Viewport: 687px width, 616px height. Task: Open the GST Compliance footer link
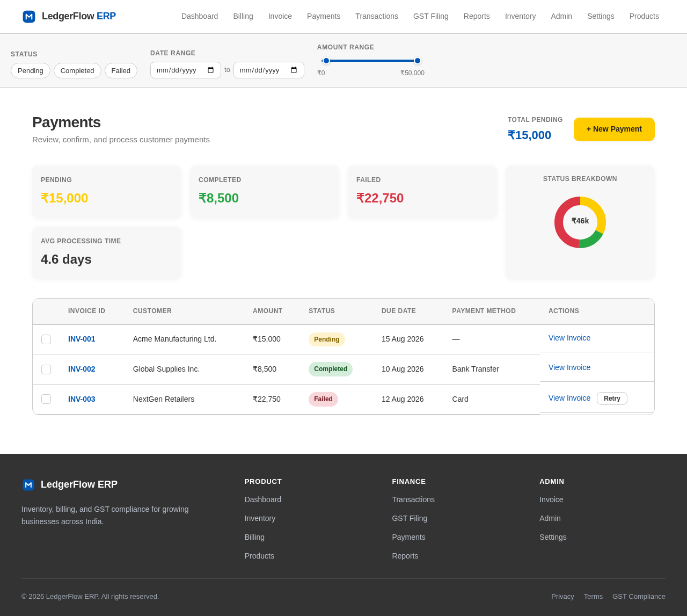coord(639,596)
